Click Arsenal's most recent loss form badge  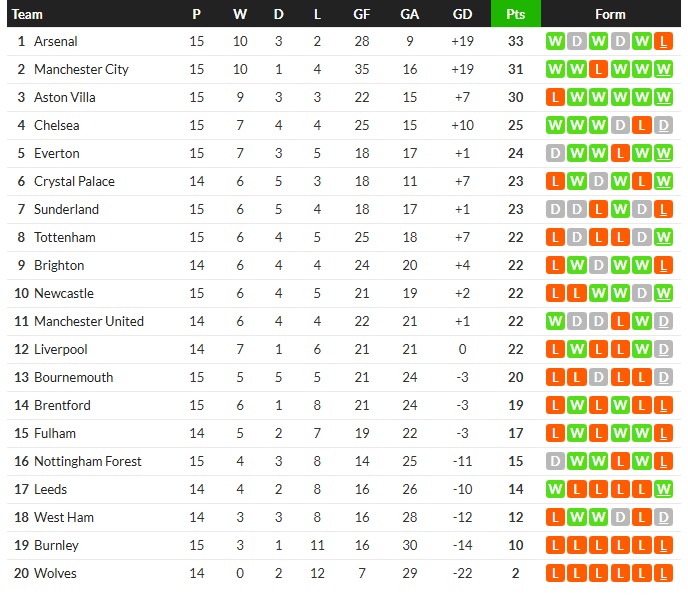click(x=664, y=42)
